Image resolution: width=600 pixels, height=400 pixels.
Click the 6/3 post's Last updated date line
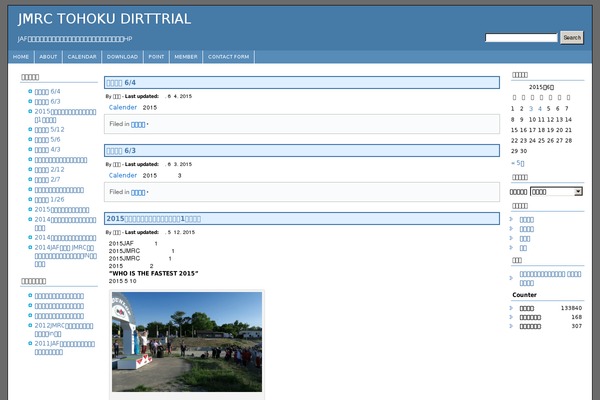pos(149,165)
